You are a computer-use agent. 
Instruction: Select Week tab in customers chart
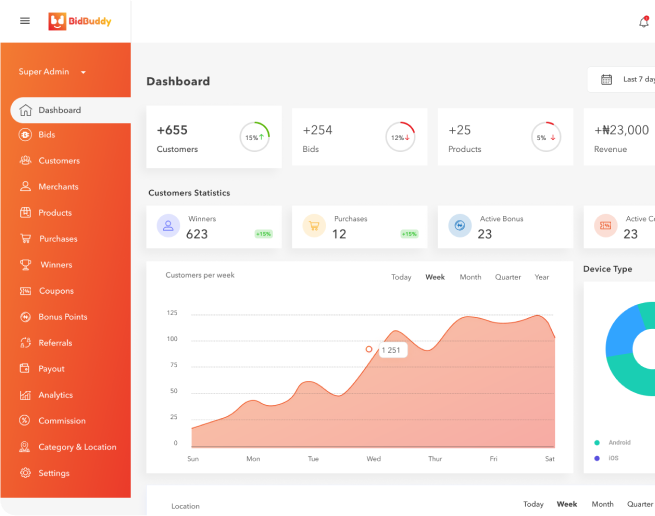[435, 277]
